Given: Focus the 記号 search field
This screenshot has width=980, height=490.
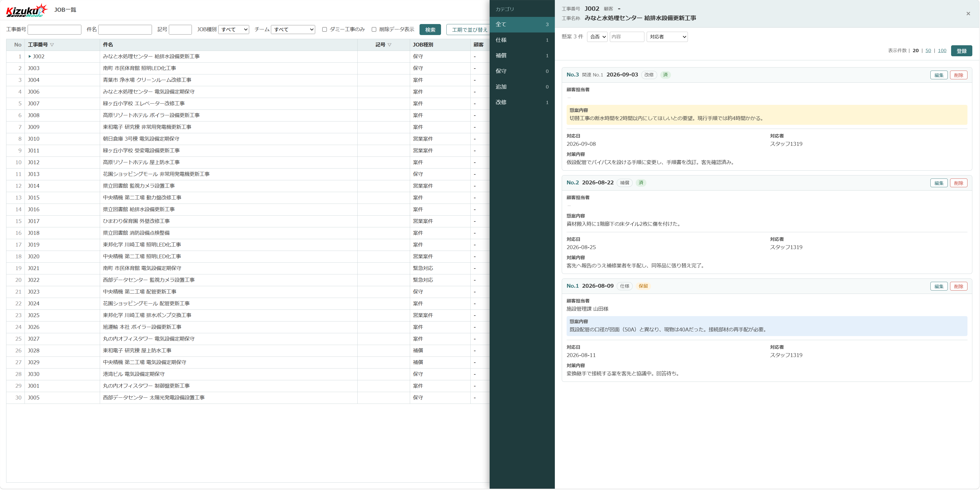Looking at the screenshot, I should (180, 30).
